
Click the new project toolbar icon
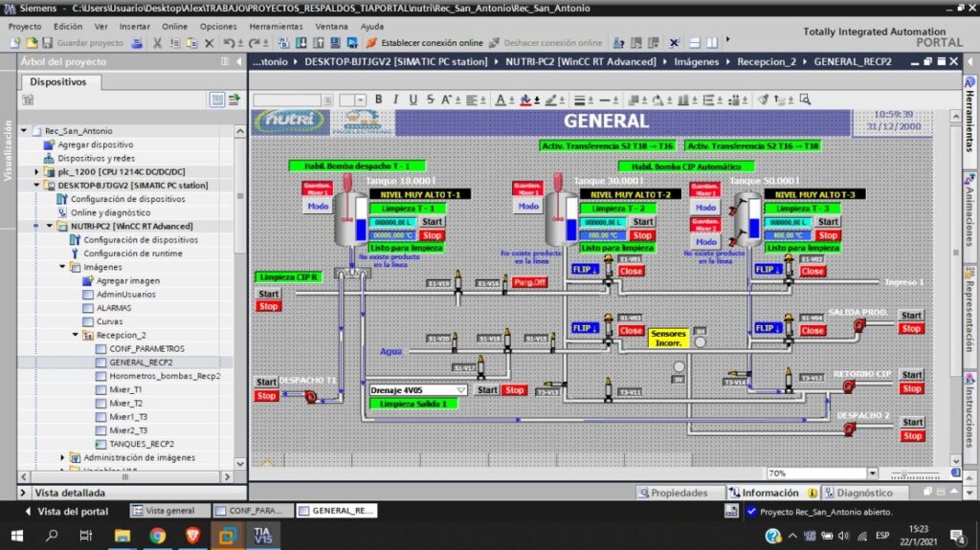click(15, 43)
